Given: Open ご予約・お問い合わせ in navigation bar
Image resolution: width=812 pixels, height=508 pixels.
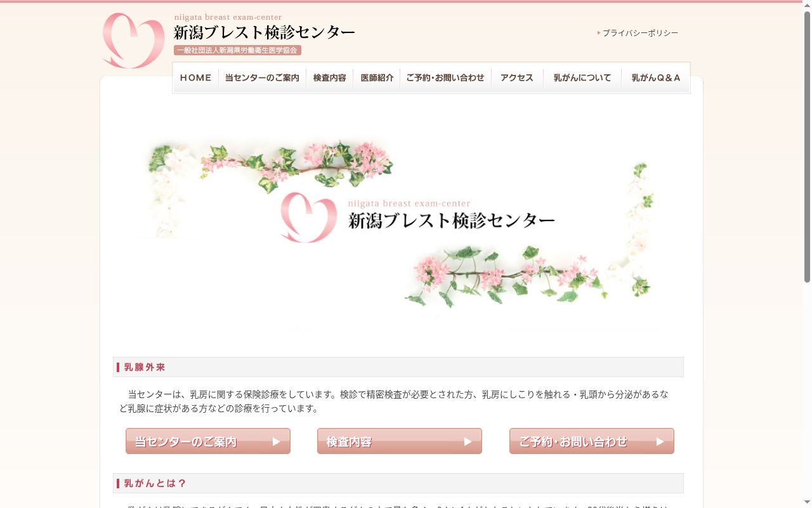Looking at the screenshot, I should (x=445, y=77).
